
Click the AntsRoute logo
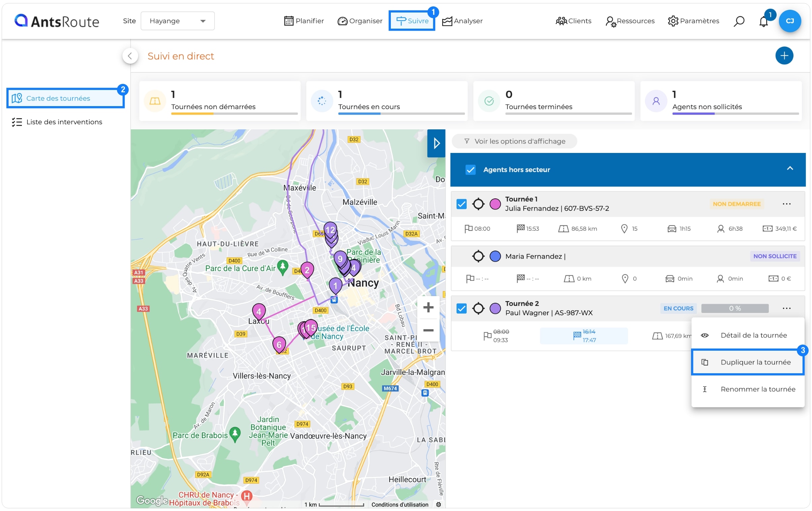pyautogui.click(x=57, y=21)
